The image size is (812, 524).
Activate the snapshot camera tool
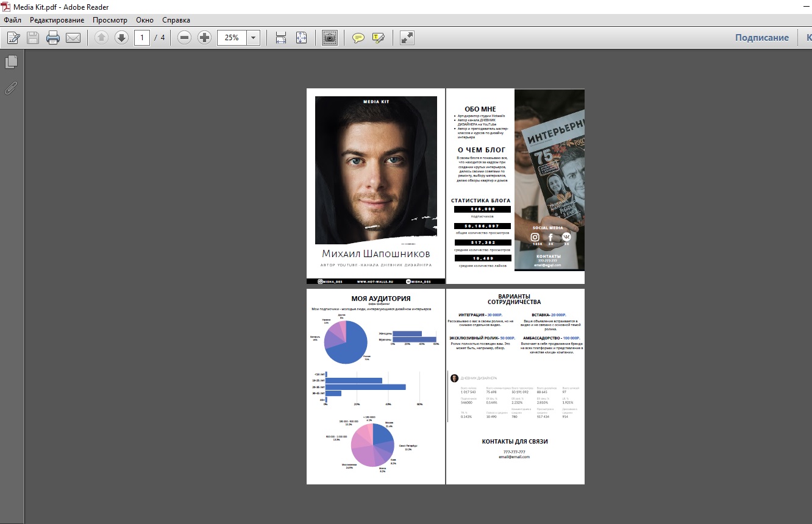[x=330, y=38]
